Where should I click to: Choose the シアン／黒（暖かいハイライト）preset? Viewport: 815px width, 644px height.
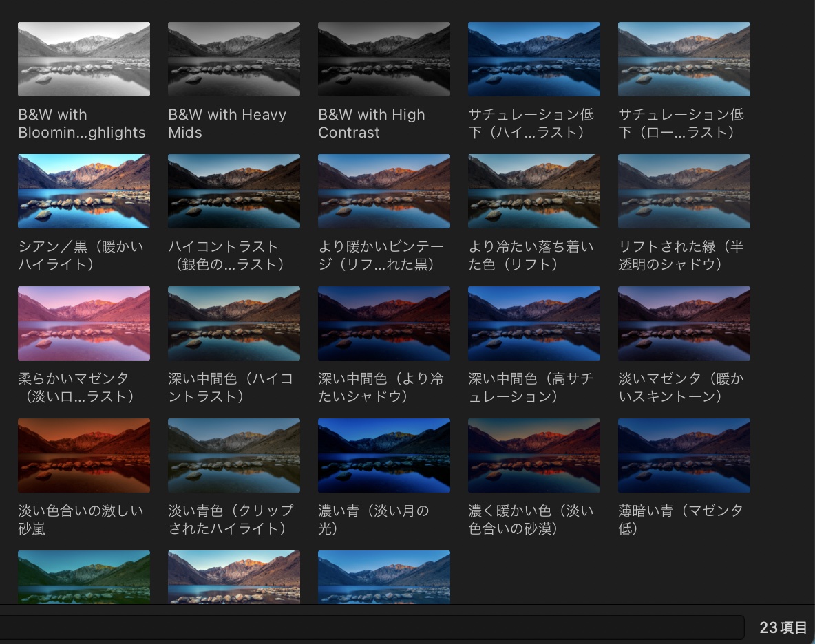[84, 191]
